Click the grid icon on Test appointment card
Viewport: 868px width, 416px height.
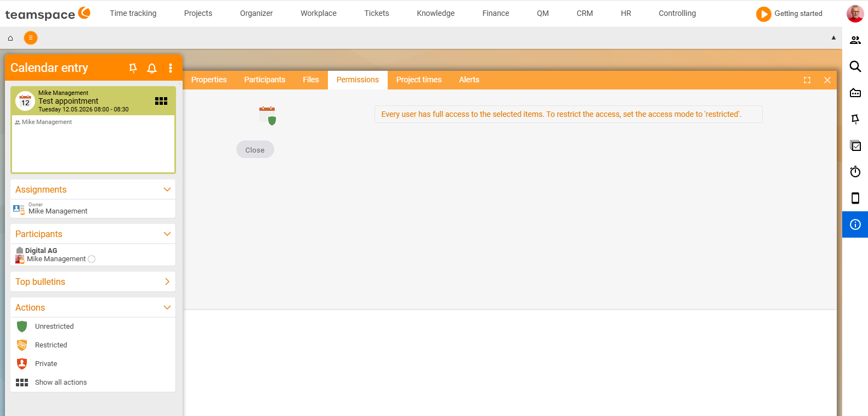[161, 101]
